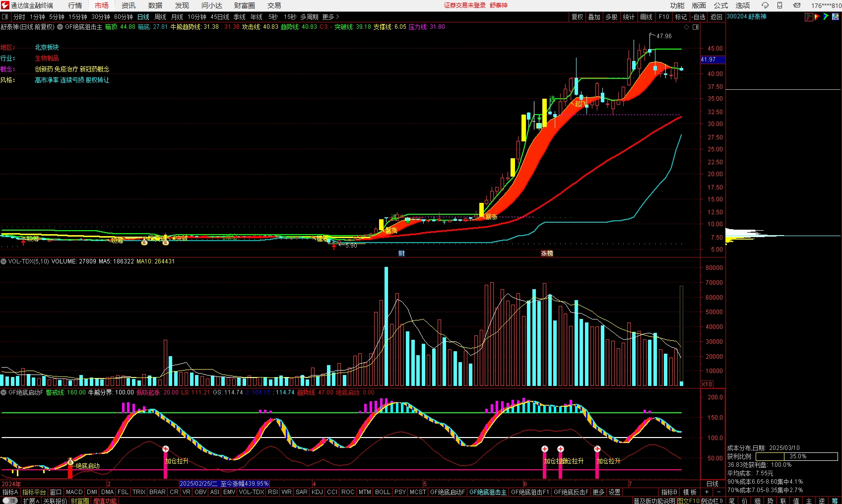Click the Tongdaxin app logo icon
842x504 pixels.
5,5
